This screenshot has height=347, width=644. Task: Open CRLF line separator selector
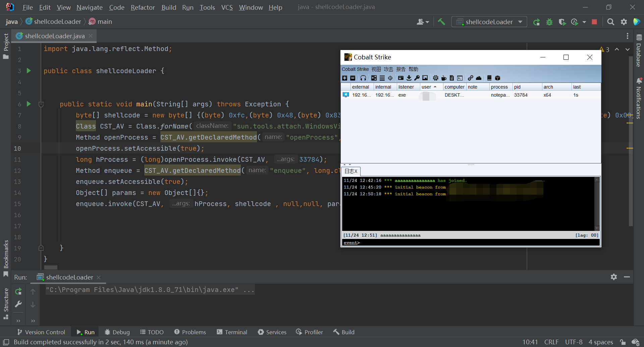tap(551, 342)
